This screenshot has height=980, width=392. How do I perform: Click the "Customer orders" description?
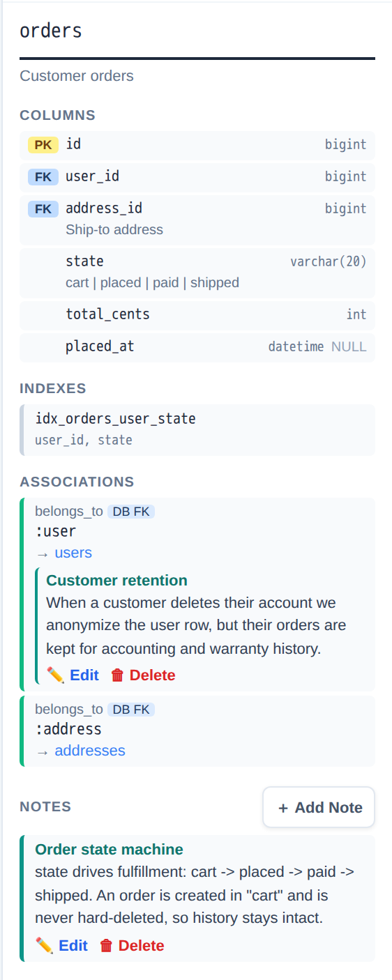click(x=77, y=76)
